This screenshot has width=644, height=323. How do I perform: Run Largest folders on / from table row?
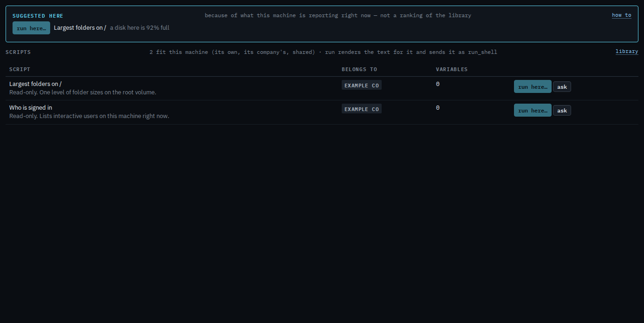coord(533,86)
